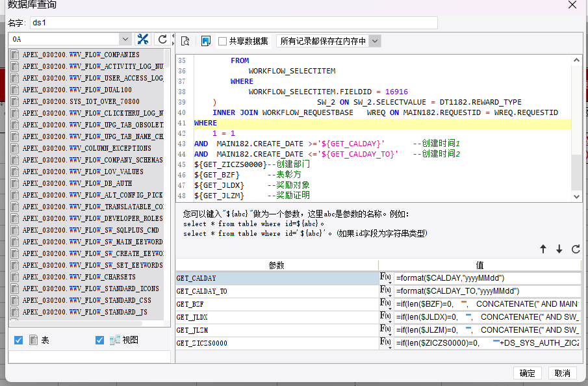Move parameter up with up arrow

(x=543, y=249)
